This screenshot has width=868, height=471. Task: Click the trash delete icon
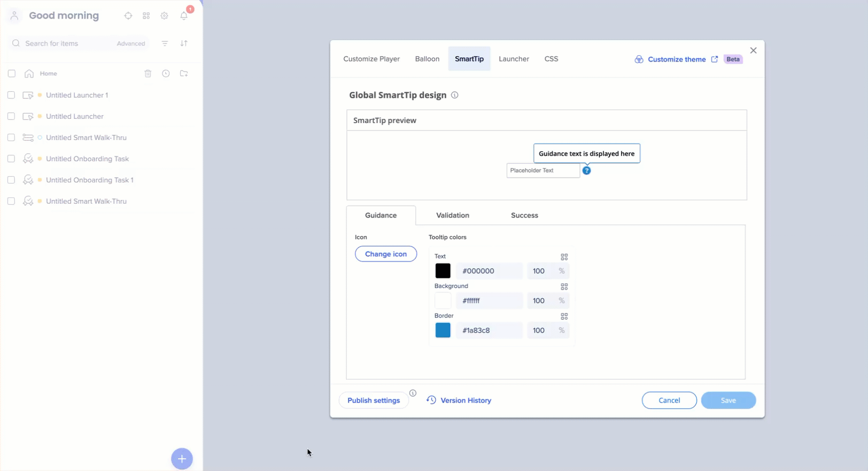(x=148, y=74)
